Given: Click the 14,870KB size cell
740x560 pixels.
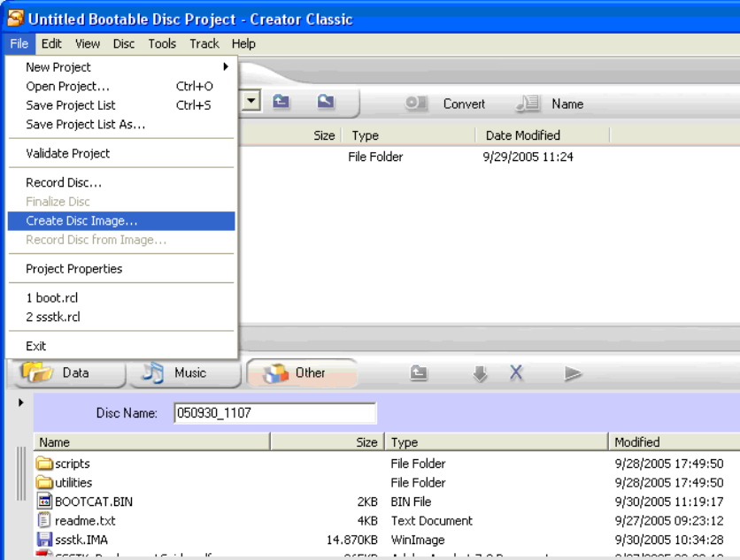Looking at the screenshot, I should (351, 540).
